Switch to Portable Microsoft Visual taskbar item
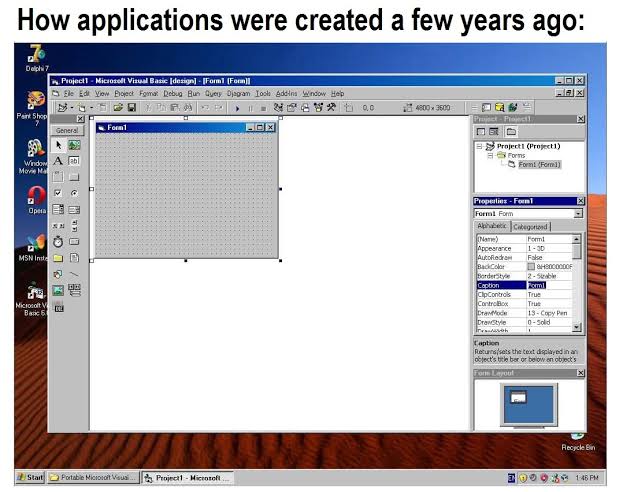This screenshot has width=623, height=492. [x=93, y=477]
